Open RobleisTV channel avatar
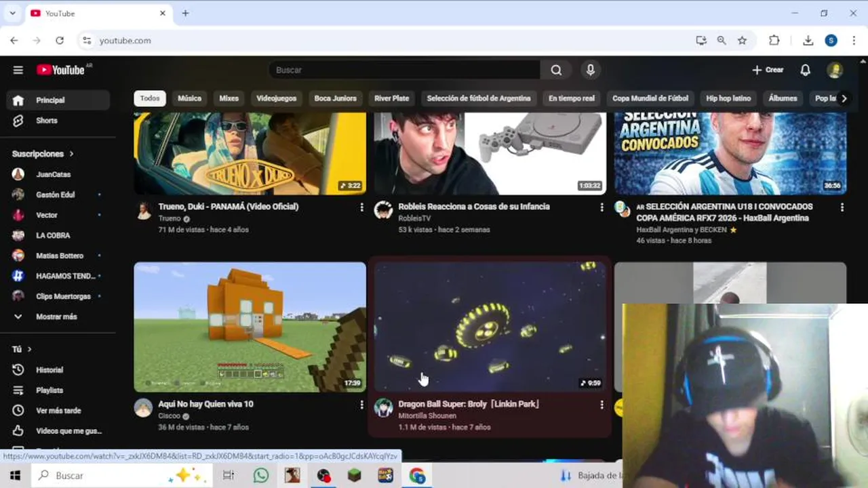This screenshot has width=868, height=488. 384,210
